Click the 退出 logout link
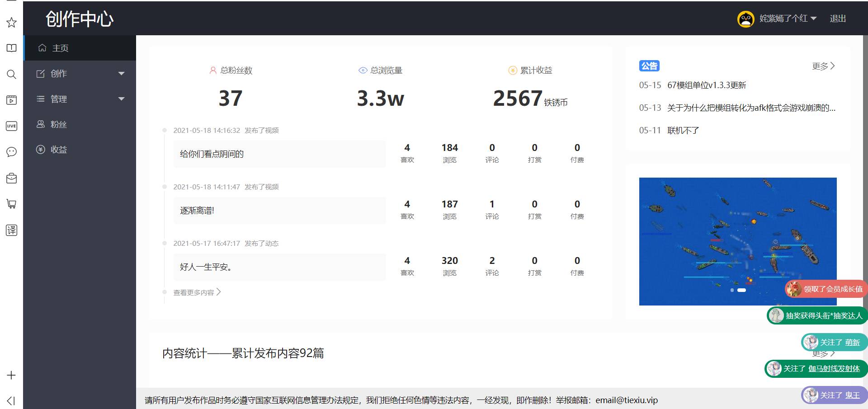The width and height of the screenshot is (868, 409). click(837, 19)
